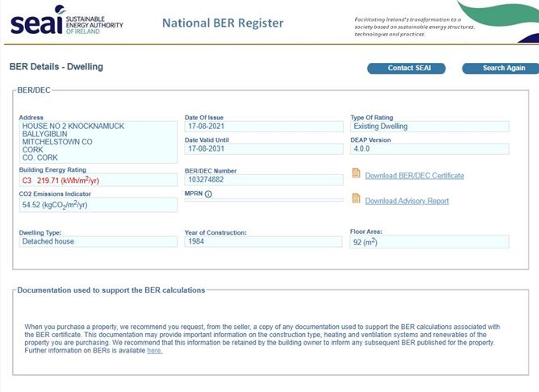The width and height of the screenshot is (539, 392).
Task: Click the document icon beside Download Advisory Report
Action: point(356,200)
